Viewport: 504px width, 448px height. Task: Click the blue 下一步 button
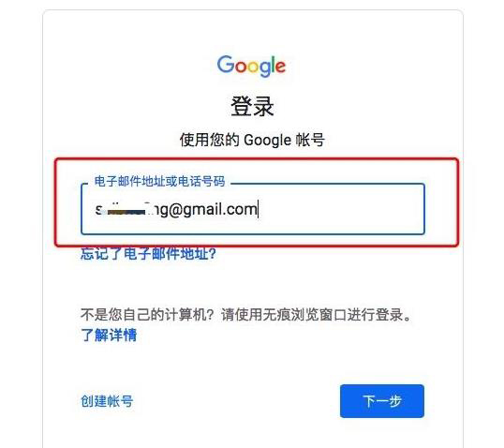click(382, 401)
